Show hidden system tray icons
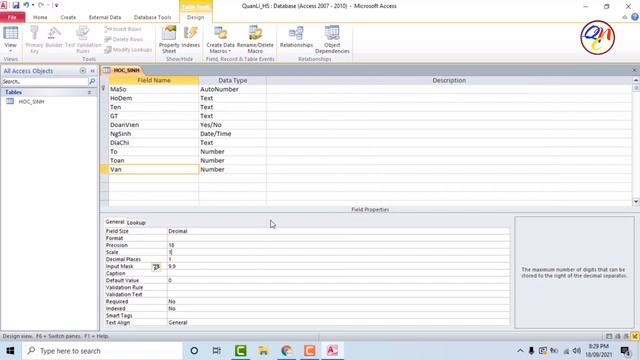The width and height of the screenshot is (640, 360). pyautogui.click(x=520, y=351)
